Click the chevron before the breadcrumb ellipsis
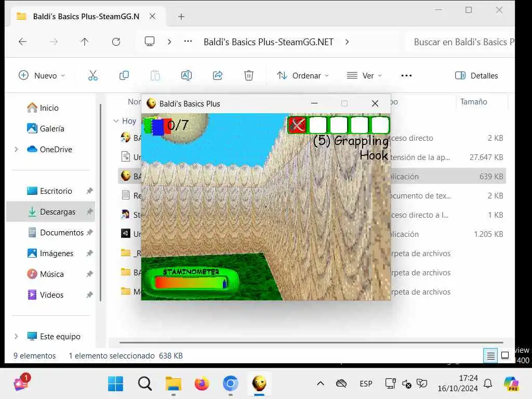The width and height of the screenshot is (532, 399). click(169, 42)
